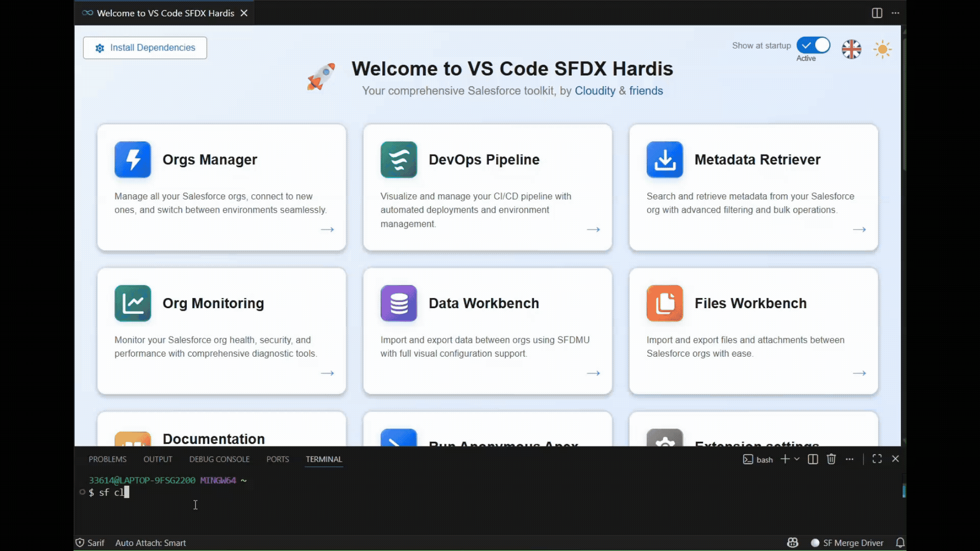Click the sun theme icon
This screenshot has height=551, width=980.
(883, 49)
